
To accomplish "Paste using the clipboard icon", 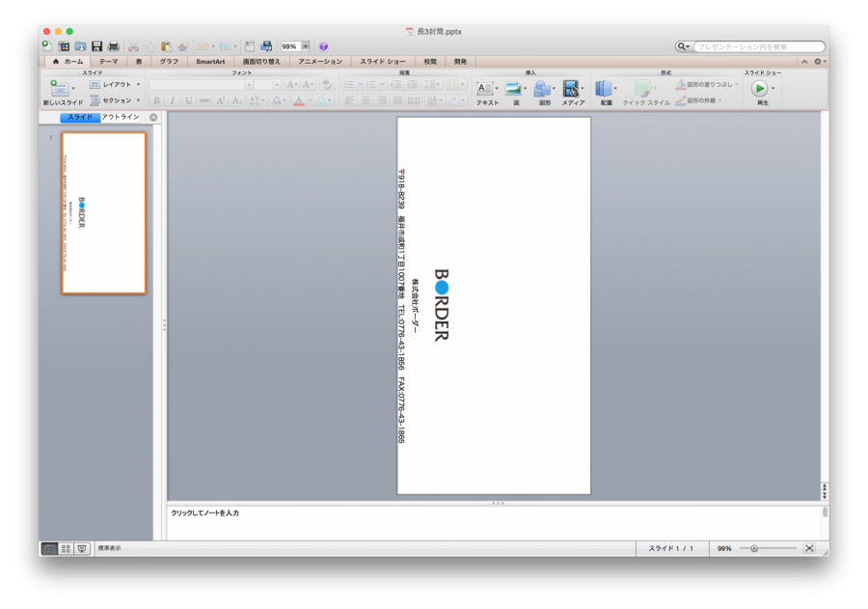I will (x=166, y=46).
